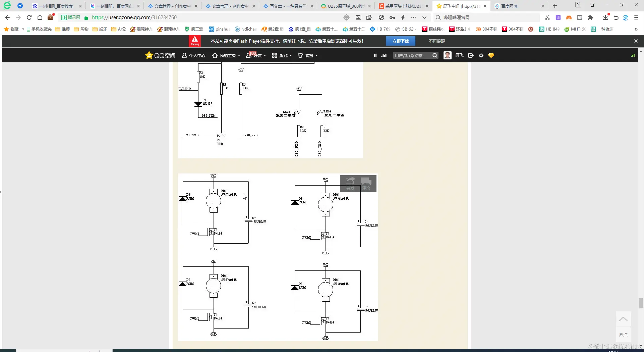Expand 游戏 dropdown menu
Viewport: 644px width, 352px height.
tap(282, 55)
